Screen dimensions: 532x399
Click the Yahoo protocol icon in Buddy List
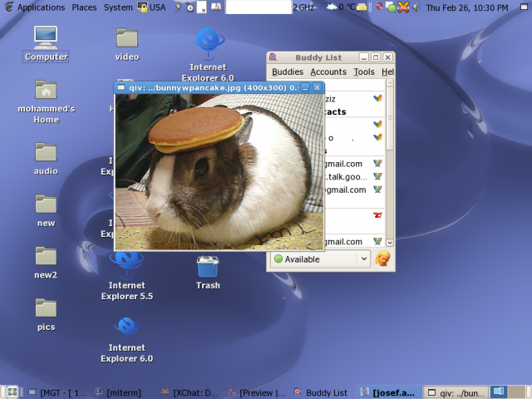[377, 214]
